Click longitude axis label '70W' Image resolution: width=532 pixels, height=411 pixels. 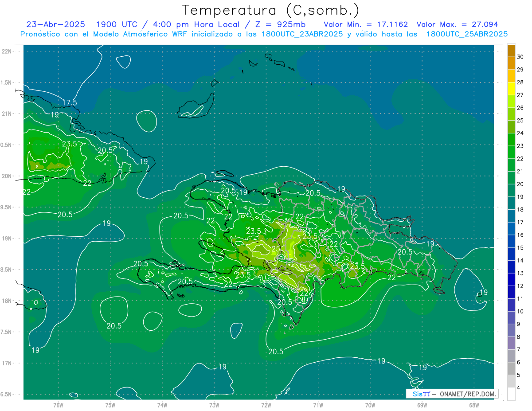click(370, 405)
